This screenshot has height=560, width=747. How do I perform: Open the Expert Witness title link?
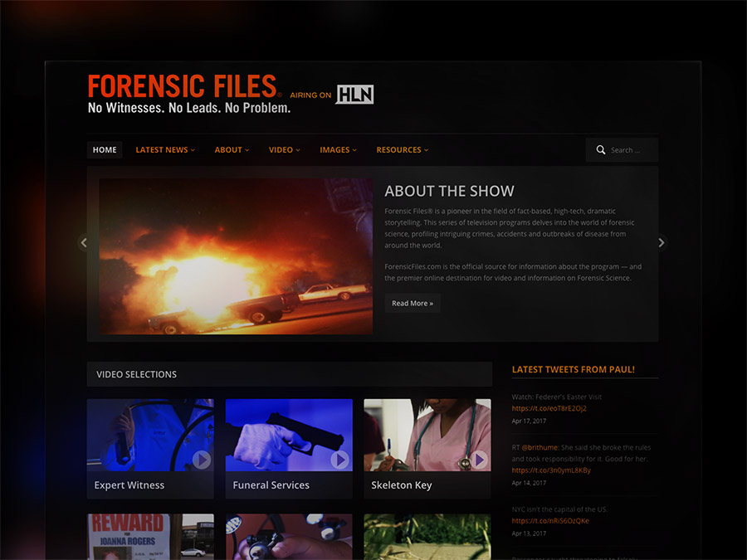point(129,485)
